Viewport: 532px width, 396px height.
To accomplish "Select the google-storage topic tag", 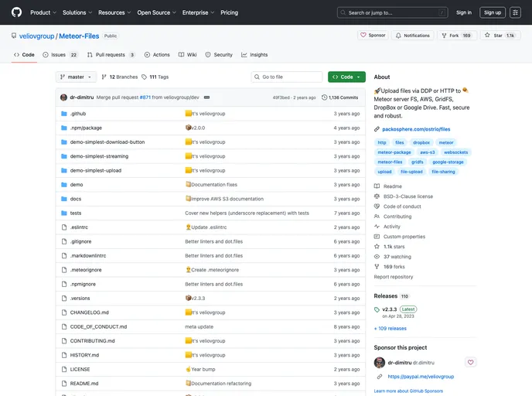I will point(448,162).
